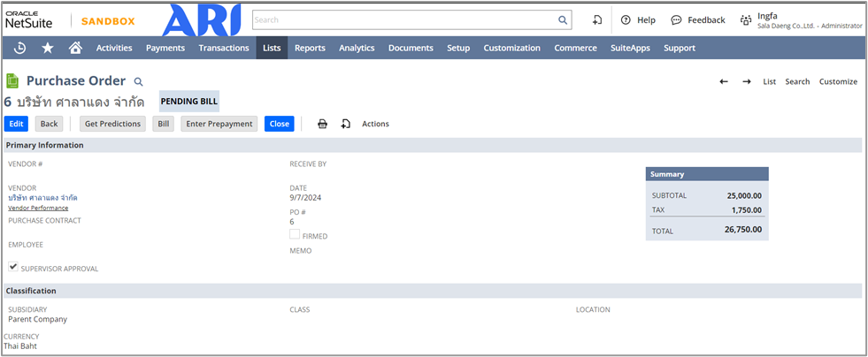Viewport: 868px width, 357px height.
Task: Open the Analytics menu
Action: pyautogui.click(x=357, y=48)
